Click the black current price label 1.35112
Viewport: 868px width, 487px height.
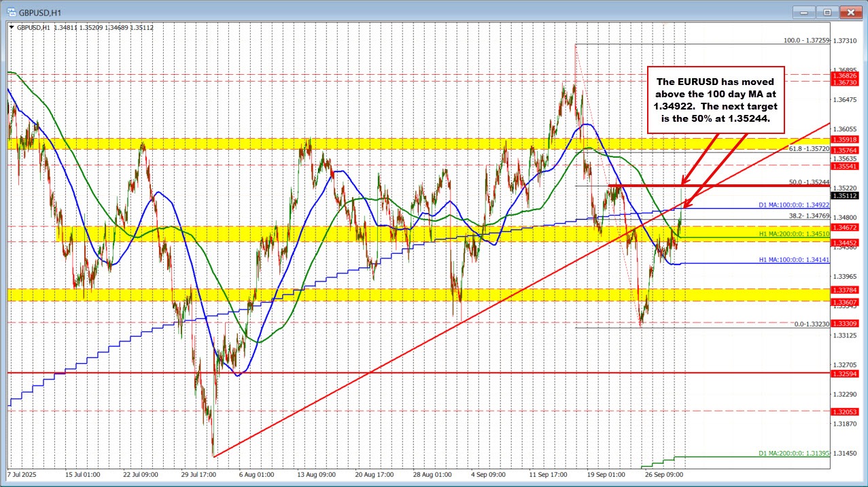tap(846, 197)
